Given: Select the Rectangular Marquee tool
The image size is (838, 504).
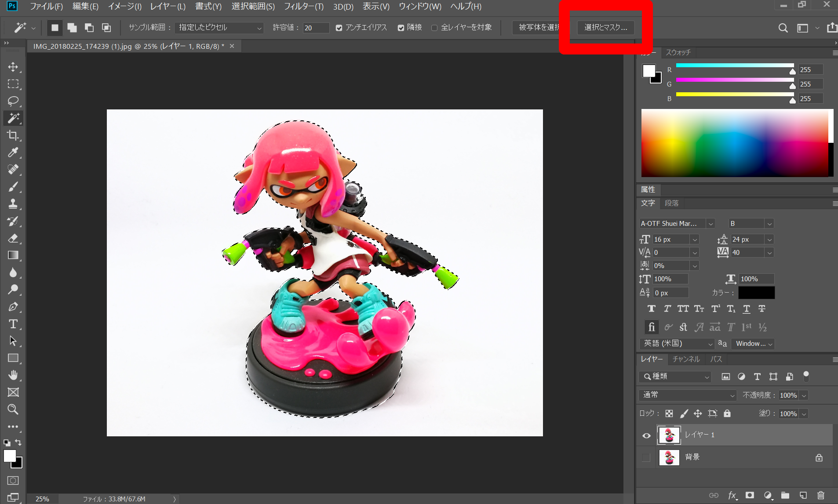Looking at the screenshot, I should (13, 84).
